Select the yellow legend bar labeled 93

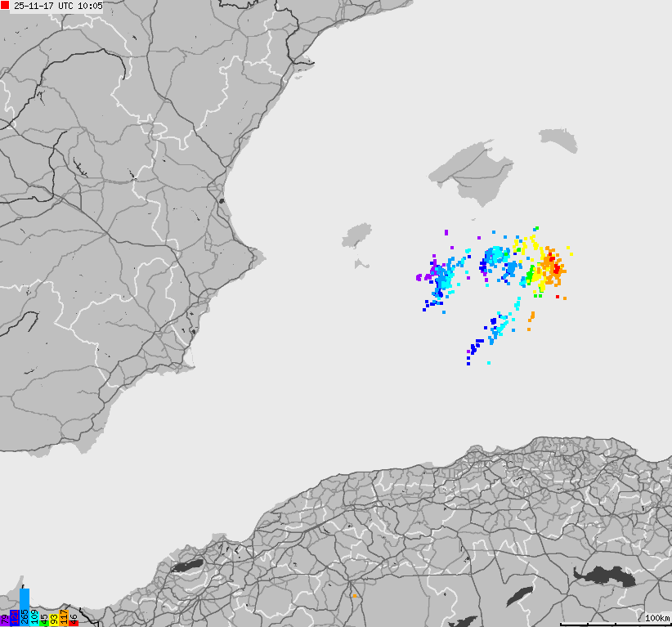[x=56, y=620]
